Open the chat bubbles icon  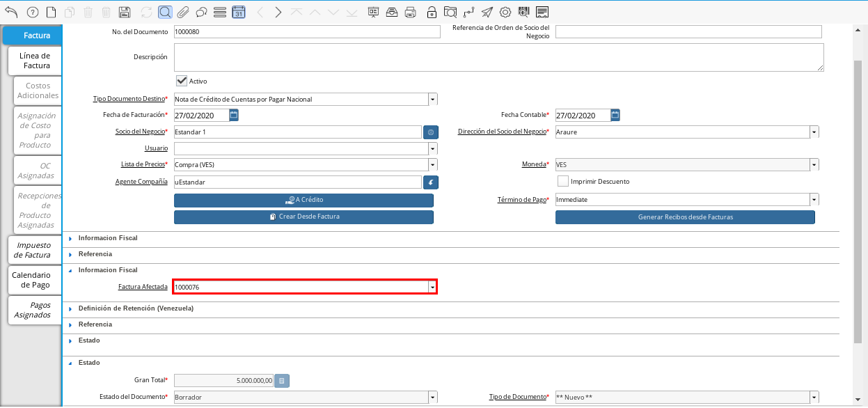[201, 12]
